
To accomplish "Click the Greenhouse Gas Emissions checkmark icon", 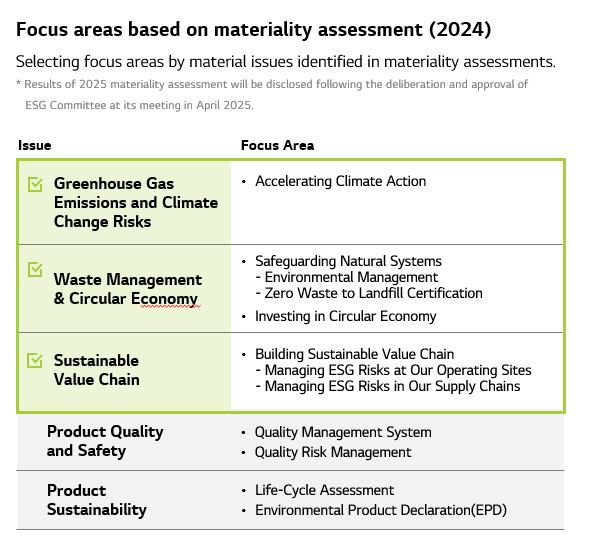I will [x=35, y=184].
